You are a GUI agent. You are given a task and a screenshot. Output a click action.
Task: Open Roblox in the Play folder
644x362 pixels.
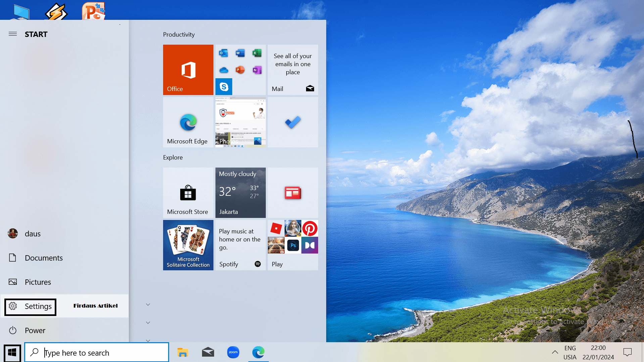coord(276,228)
